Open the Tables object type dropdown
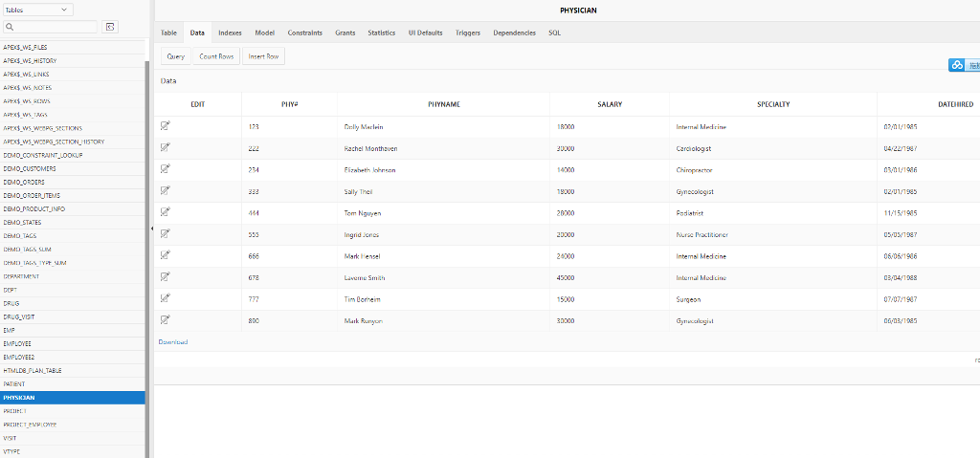The height and width of the screenshot is (458, 980). pyautogui.click(x=37, y=10)
